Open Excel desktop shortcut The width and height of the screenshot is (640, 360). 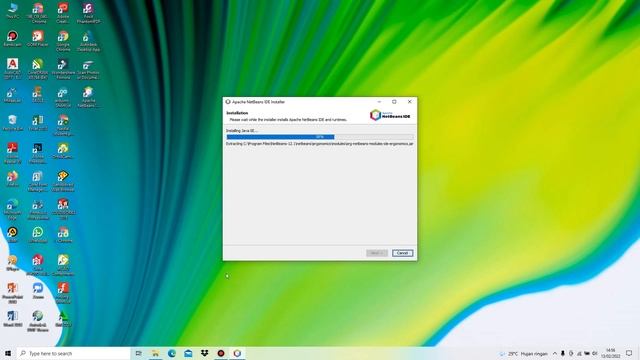pos(38,123)
